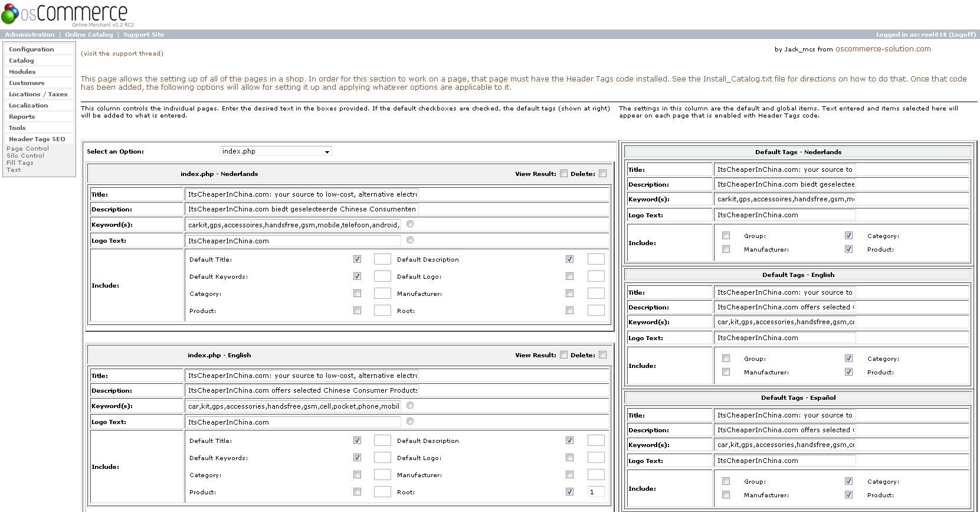Open oscommerce-solution.com link

click(883, 49)
